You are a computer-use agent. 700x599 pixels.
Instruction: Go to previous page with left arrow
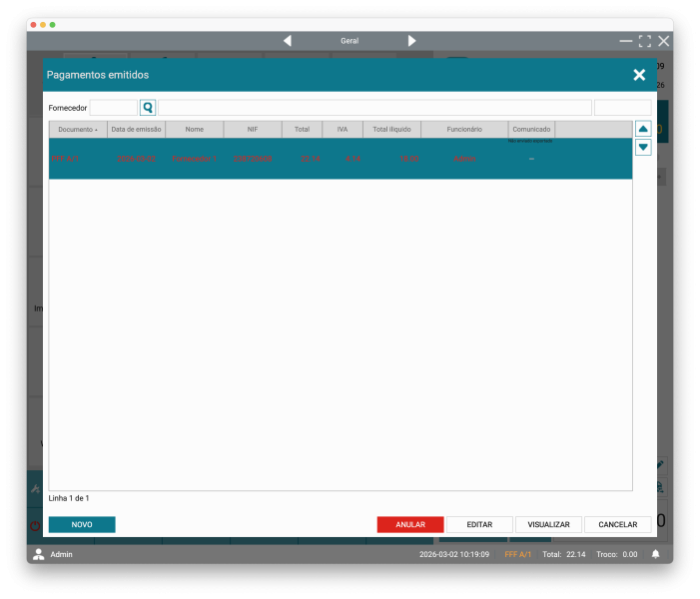(288, 41)
